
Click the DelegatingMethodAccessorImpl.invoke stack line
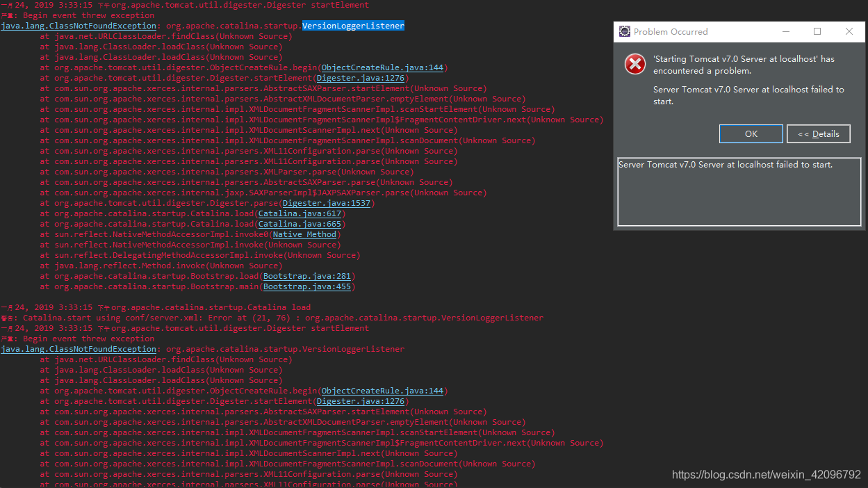coord(200,255)
